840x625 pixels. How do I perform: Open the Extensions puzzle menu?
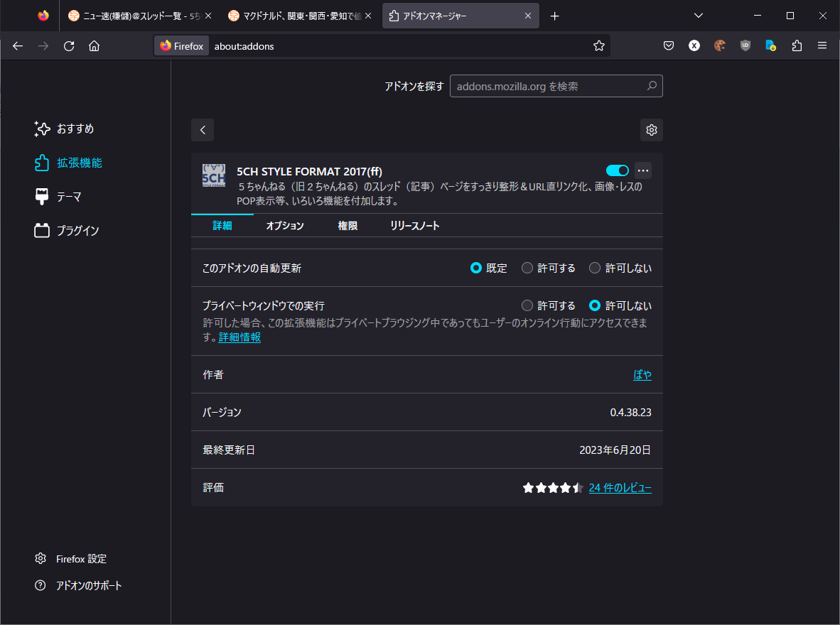tap(797, 46)
